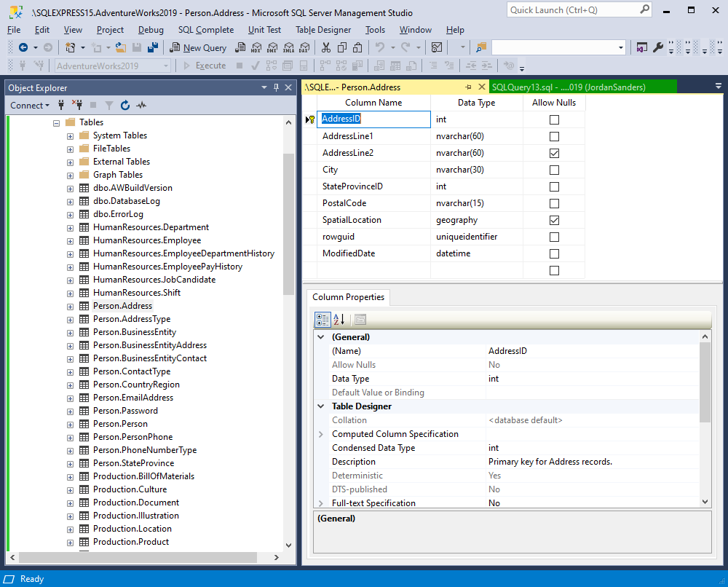The image size is (728, 587).
Task: Click the Database Engine Query icon
Action: click(240, 47)
